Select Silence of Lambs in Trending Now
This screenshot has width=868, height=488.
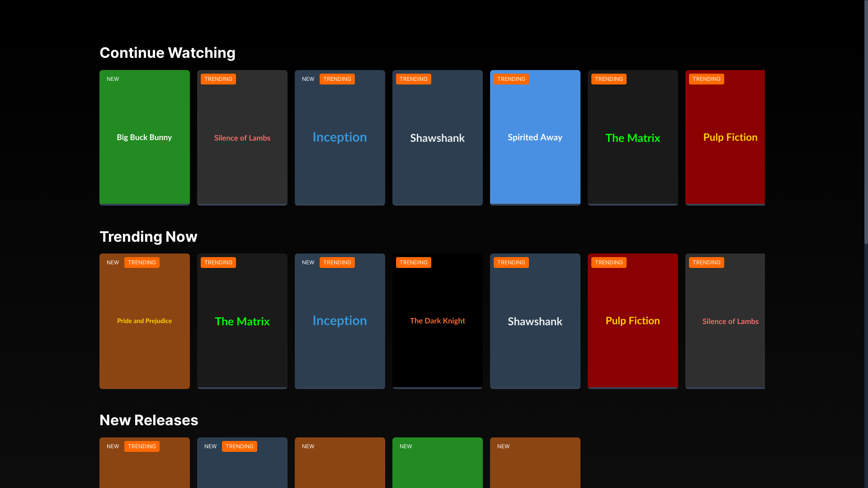click(x=725, y=321)
